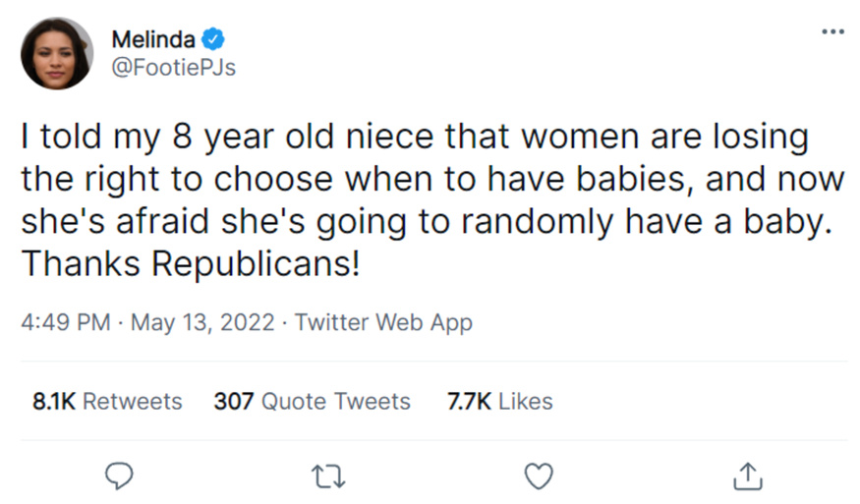Click the 4:49 PM timestamp
The image size is (860, 504).
65,322
